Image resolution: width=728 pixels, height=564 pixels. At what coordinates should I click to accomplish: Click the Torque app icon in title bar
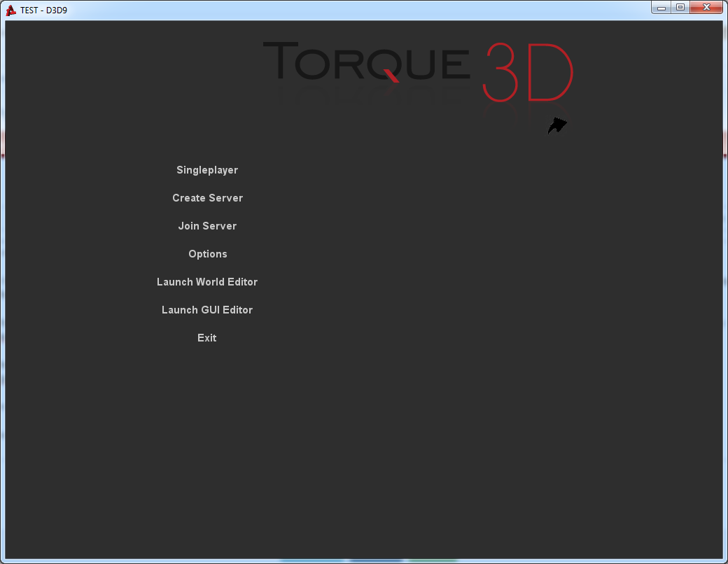10,10
